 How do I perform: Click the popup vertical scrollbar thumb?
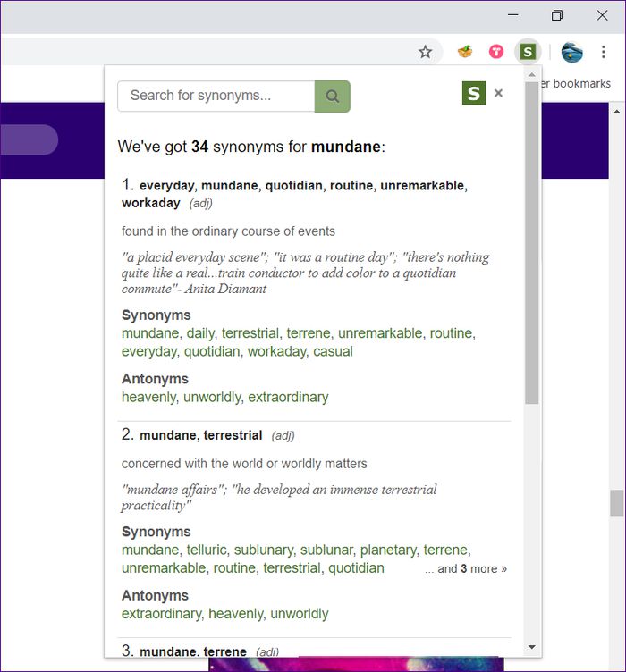(532, 242)
